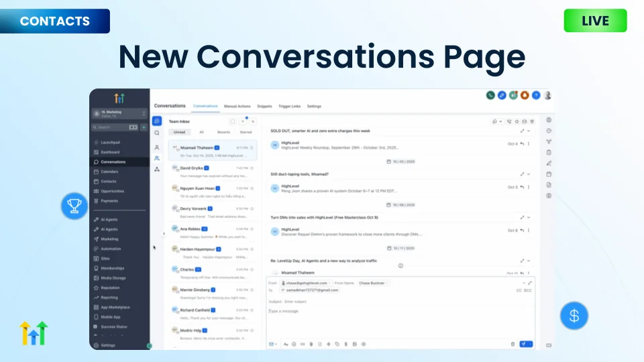Select the Recents filter tab
Screen dimensions: 644x362
pyautogui.click(x=223, y=132)
